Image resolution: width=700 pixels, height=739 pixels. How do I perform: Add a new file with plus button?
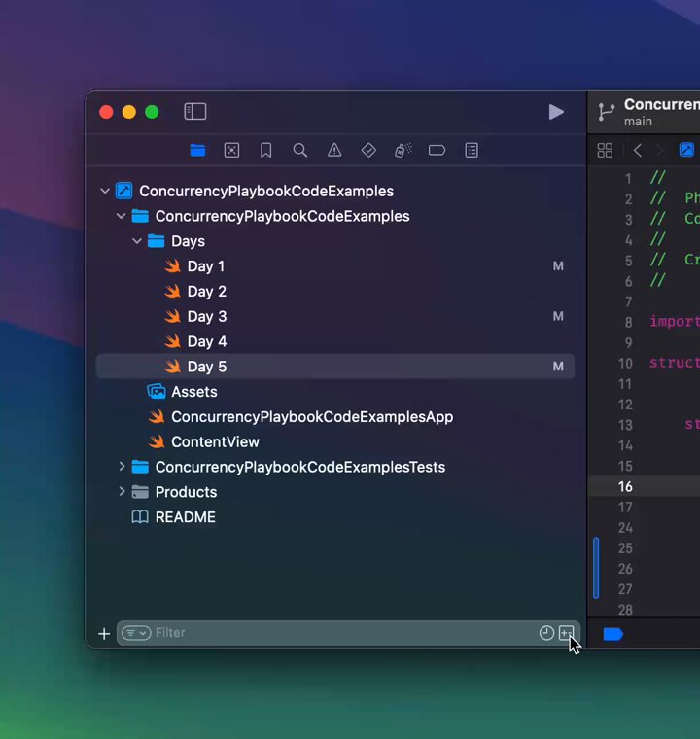coord(104,633)
